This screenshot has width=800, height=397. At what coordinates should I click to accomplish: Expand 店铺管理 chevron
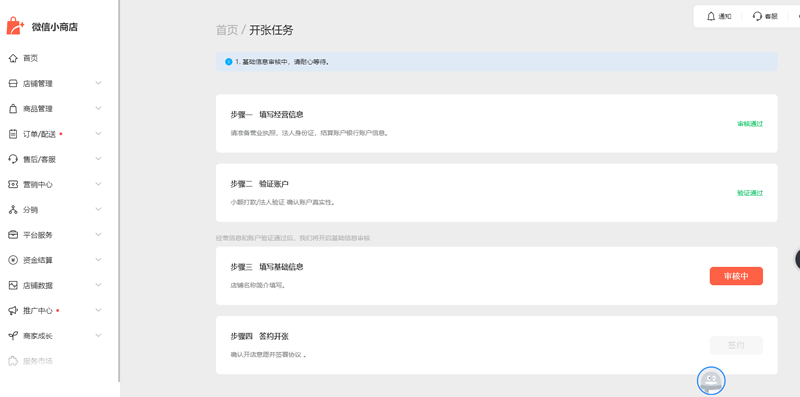tap(98, 83)
